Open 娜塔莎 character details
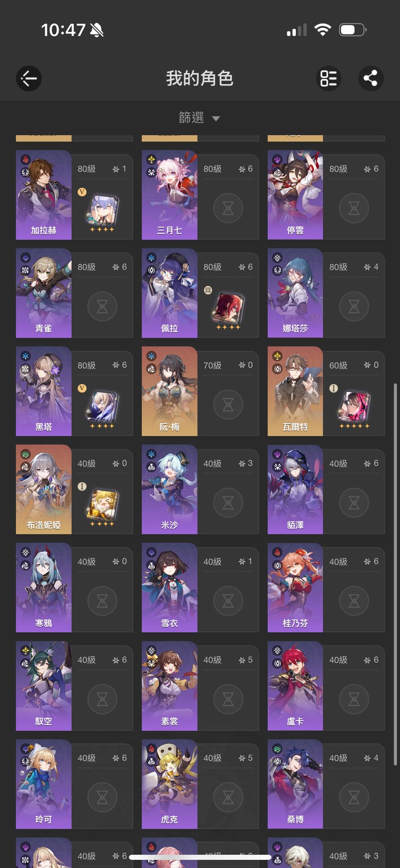This screenshot has height=868, width=400. pos(326,293)
